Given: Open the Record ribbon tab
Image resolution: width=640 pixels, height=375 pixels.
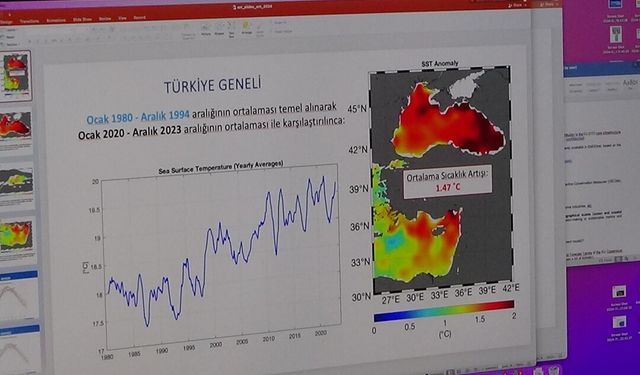Looking at the screenshot, I should click(x=140, y=18).
